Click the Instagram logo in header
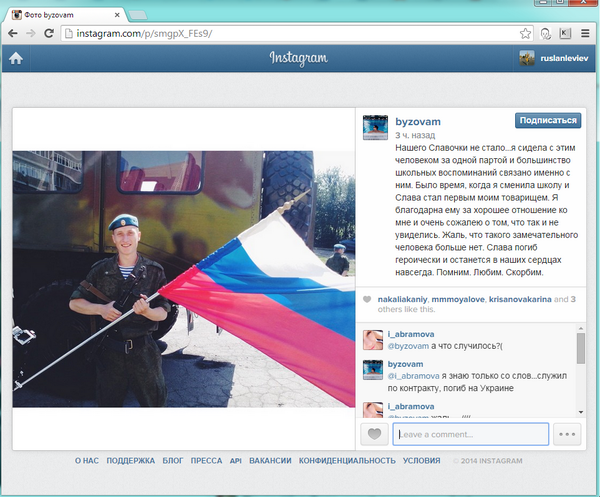Screen dimensions: 600x497 pyautogui.click(x=298, y=58)
